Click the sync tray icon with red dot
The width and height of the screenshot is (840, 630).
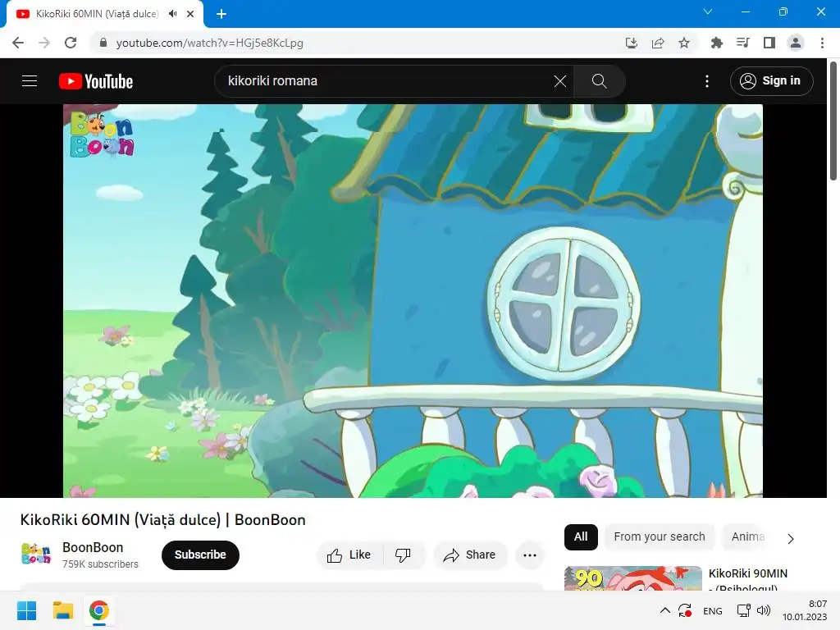pyautogui.click(x=685, y=610)
